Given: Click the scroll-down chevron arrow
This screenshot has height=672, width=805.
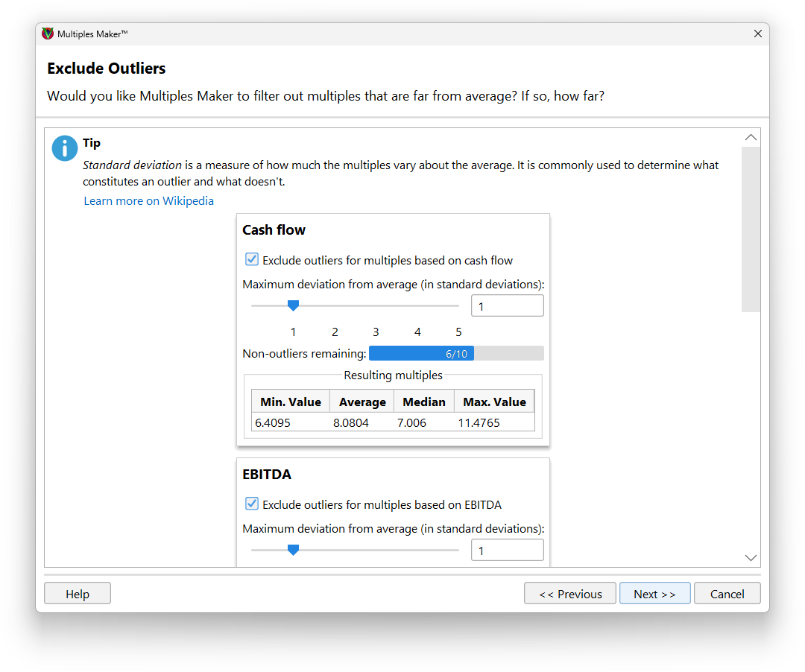Looking at the screenshot, I should (751, 557).
